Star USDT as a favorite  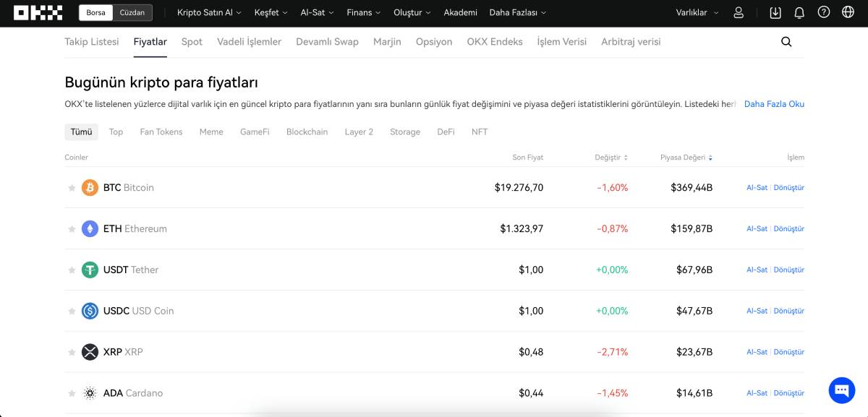[x=72, y=270]
